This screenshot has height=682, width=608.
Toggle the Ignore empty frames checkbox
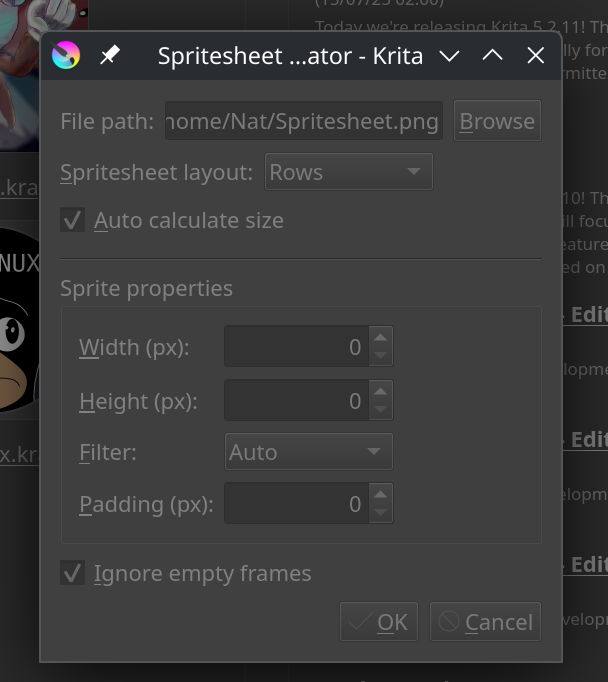(72, 572)
